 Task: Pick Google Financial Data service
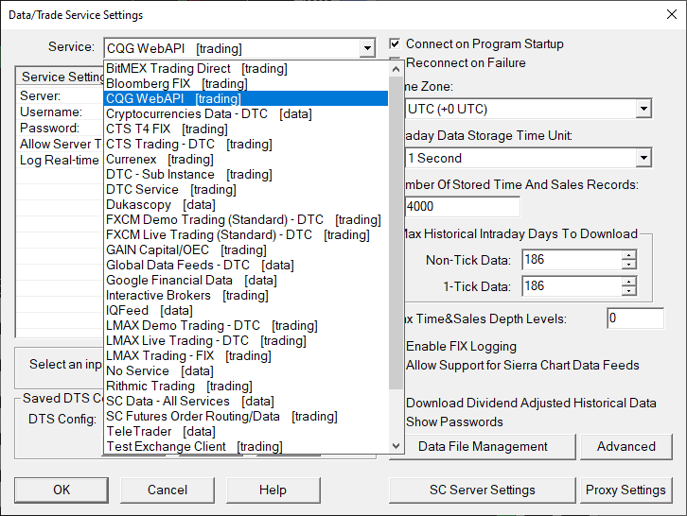pyautogui.click(x=246, y=280)
